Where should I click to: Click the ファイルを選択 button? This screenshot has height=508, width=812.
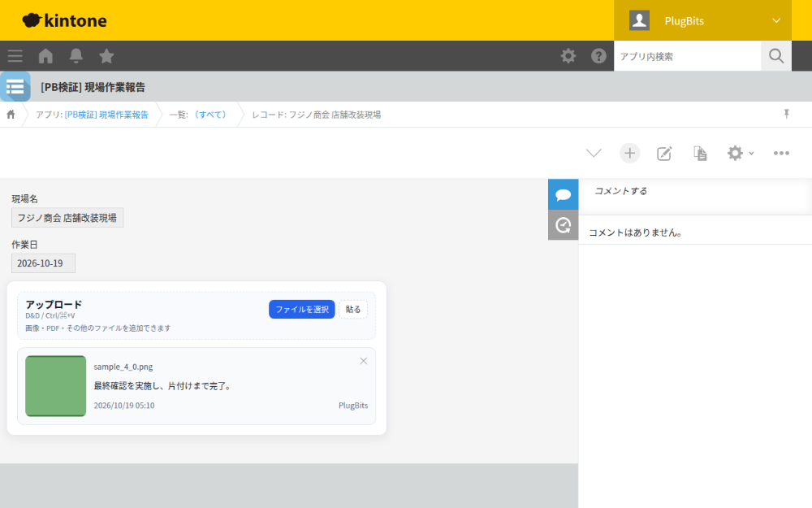[x=302, y=309]
